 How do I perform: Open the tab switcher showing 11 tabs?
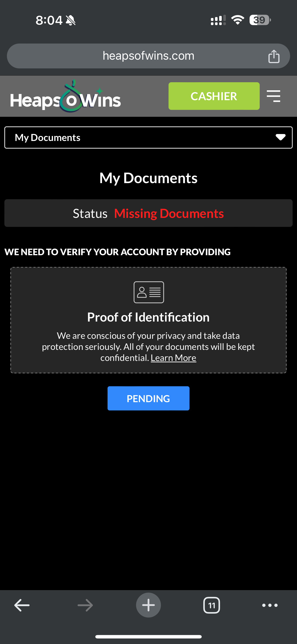click(x=212, y=605)
